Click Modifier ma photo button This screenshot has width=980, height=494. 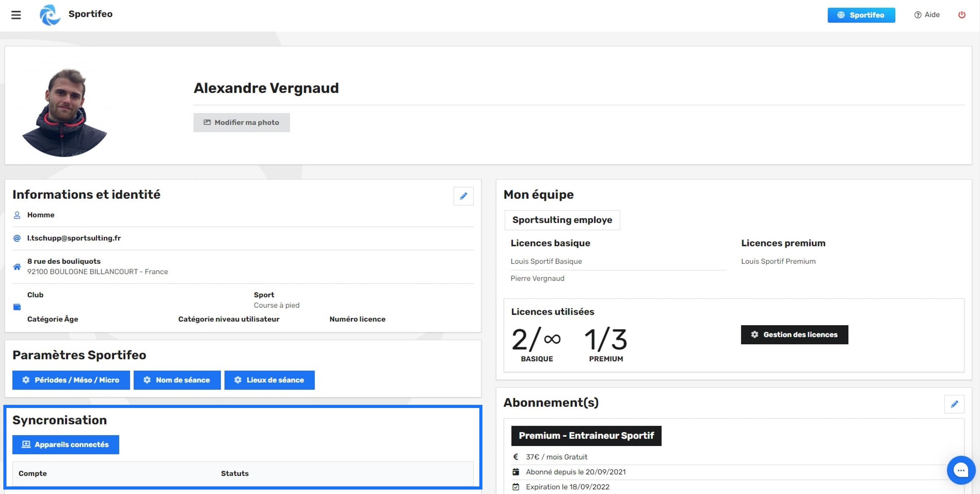point(241,123)
